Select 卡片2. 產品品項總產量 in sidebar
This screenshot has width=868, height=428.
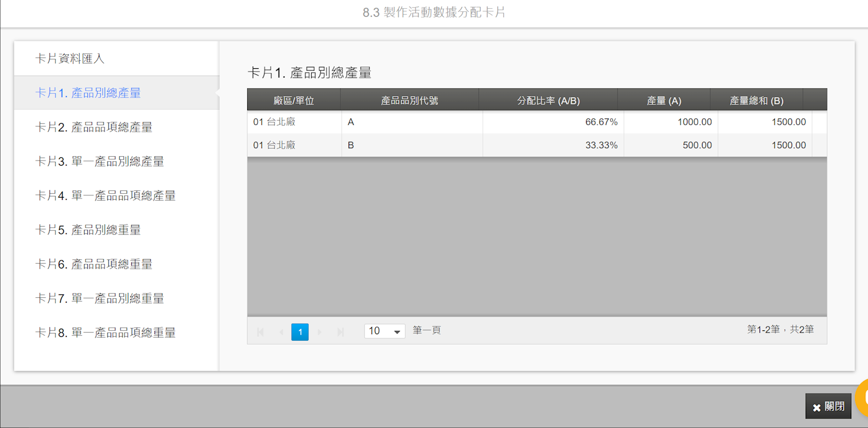pos(117,127)
